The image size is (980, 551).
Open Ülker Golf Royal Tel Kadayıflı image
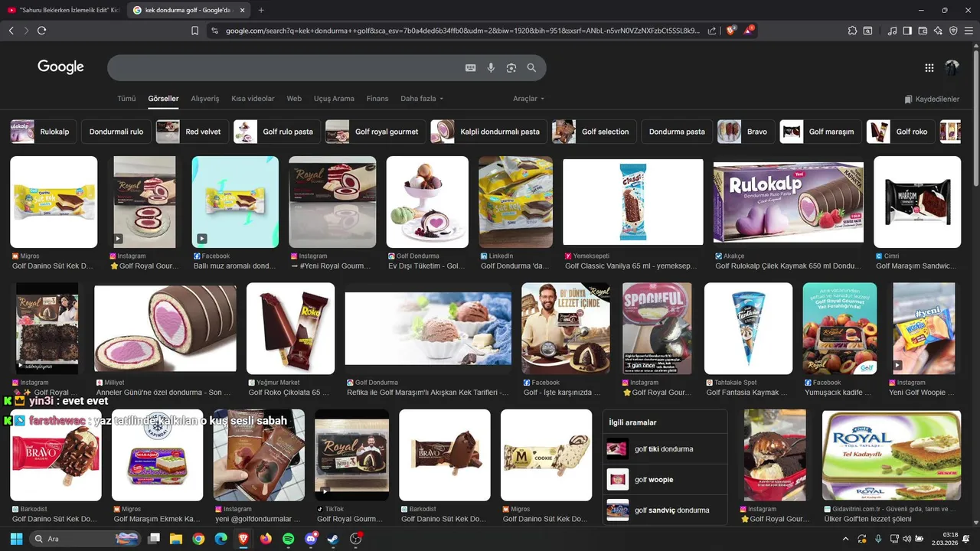891,455
